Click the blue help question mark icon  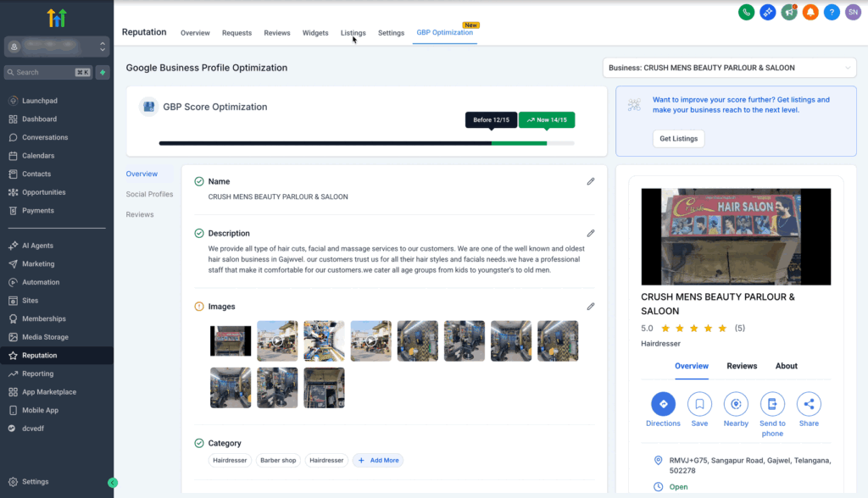(x=832, y=12)
